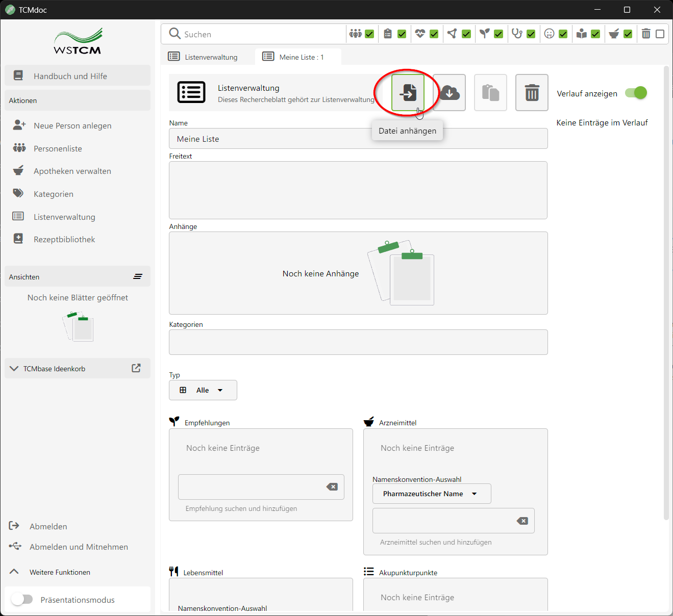673x616 pixels.
Task: Disable the Verlauf anzeigen toggle
Action: [x=635, y=93]
